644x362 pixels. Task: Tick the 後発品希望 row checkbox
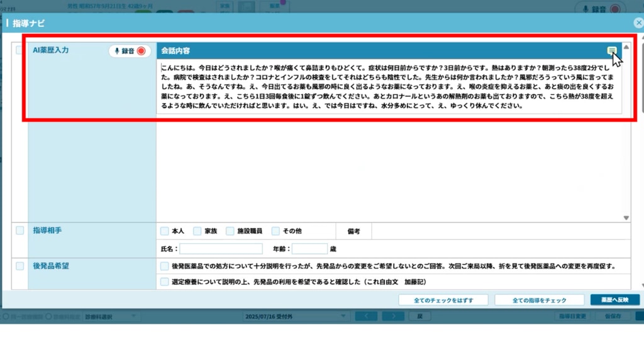coord(20,266)
